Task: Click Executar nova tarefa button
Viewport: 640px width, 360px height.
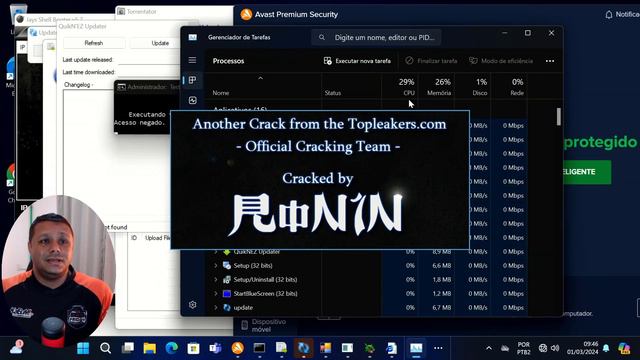Action: click(357, 61)
